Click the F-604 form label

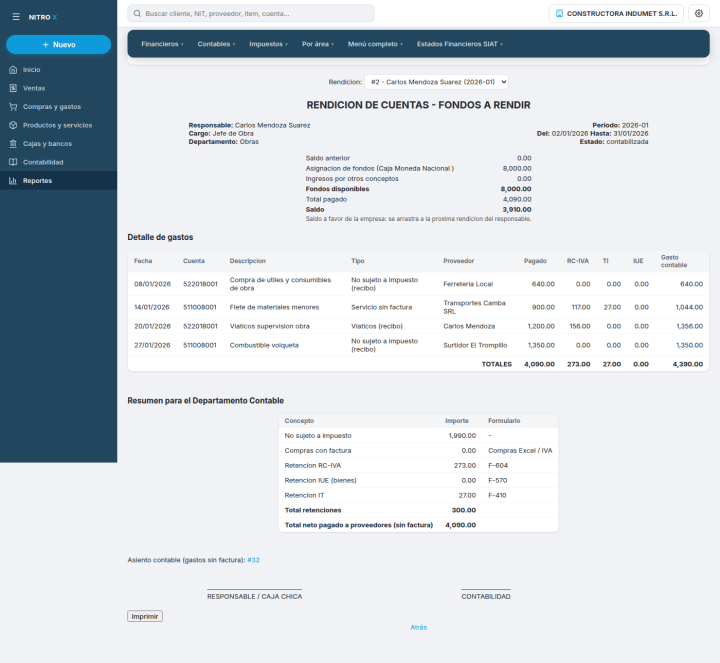498,466
